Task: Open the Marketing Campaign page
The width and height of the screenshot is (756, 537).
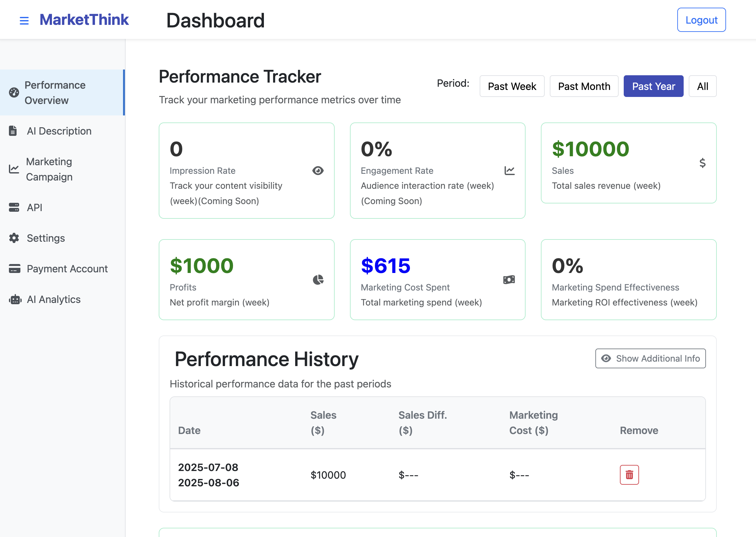Action: pos(49,169)
